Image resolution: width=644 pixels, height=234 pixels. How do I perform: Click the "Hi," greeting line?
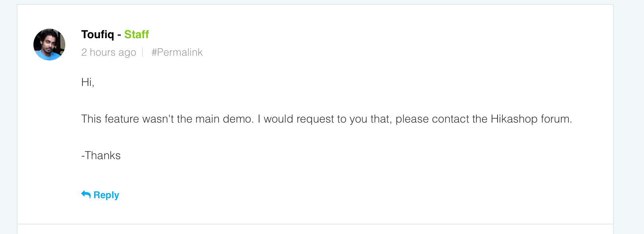tap(88, 82)
